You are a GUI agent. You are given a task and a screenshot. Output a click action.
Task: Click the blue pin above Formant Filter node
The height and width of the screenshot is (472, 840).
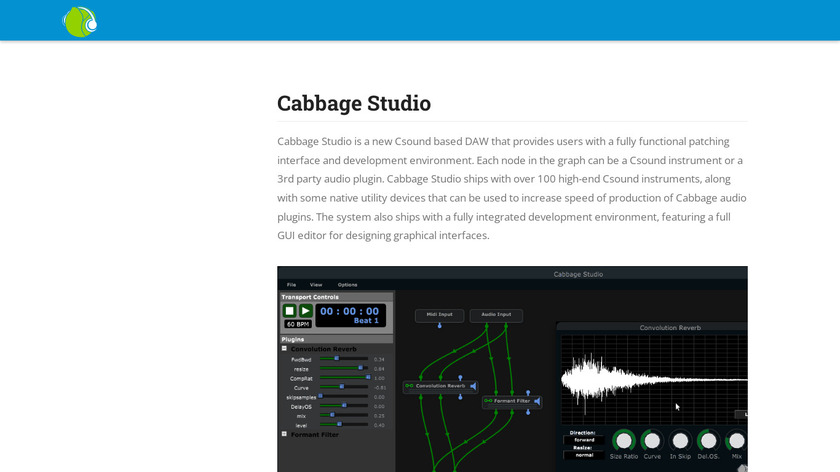528,393
